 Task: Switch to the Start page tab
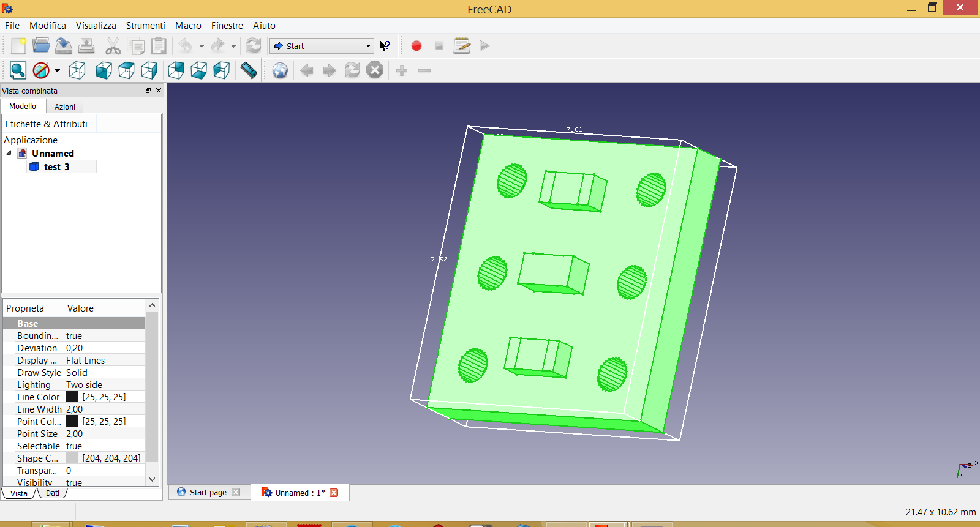[208, 492]
